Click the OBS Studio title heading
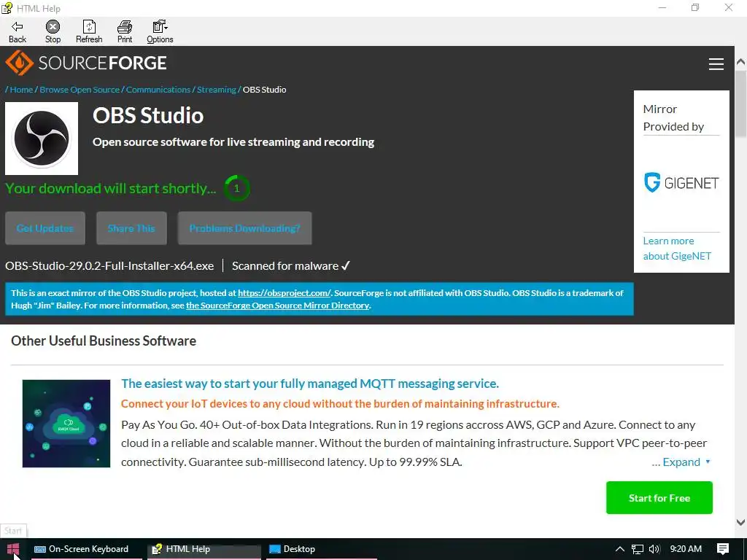The image size is (747, 560). tap(148, 116)
